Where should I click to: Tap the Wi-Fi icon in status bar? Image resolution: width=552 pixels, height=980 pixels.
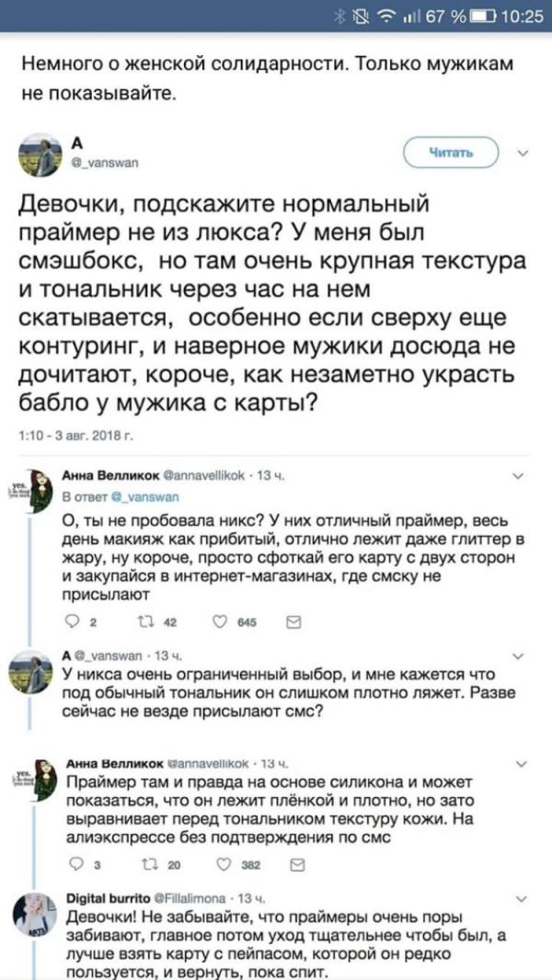pos(395,15)
